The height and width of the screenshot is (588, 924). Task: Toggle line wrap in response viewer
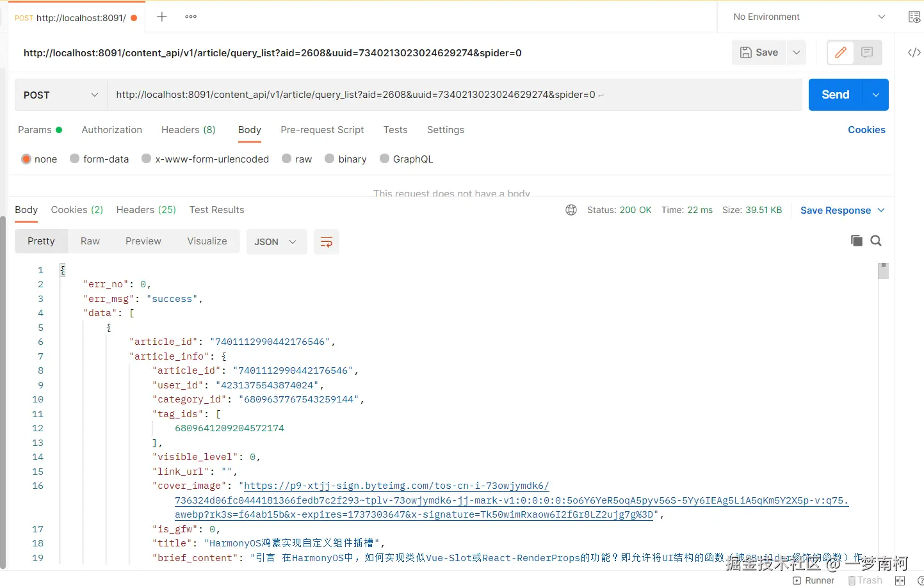point(327,242)
